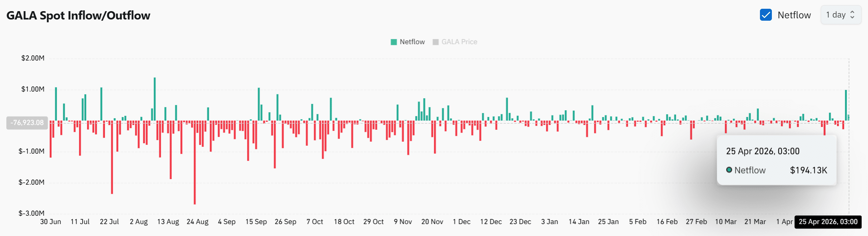Click the 1 Dec date on x-axis
This screenshot has width=868, height=236.
click(461, 222)
